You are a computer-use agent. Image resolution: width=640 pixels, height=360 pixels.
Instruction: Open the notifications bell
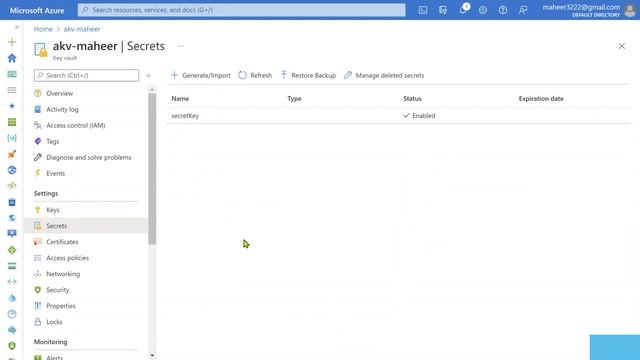(x=463, y=9)
